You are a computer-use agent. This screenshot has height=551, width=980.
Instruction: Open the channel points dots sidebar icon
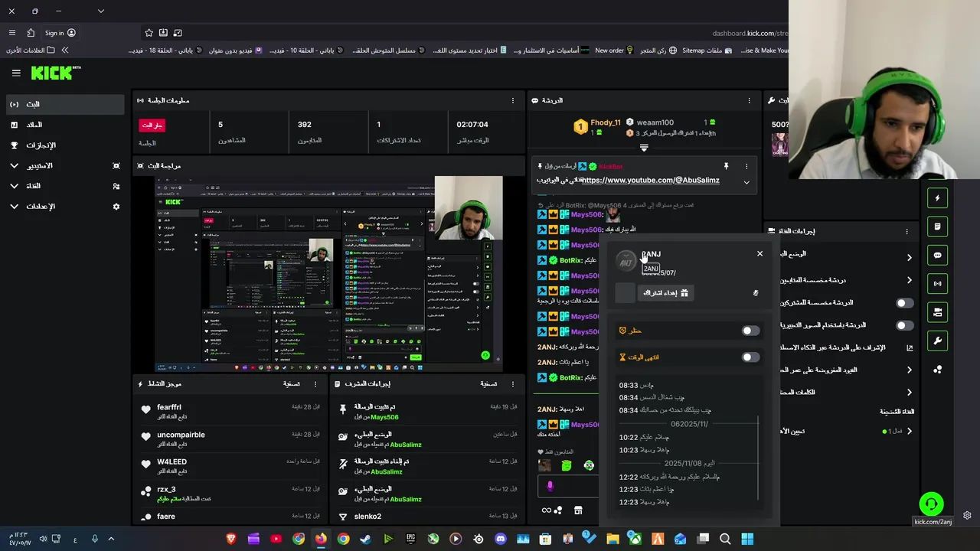(x=937, y=370)
